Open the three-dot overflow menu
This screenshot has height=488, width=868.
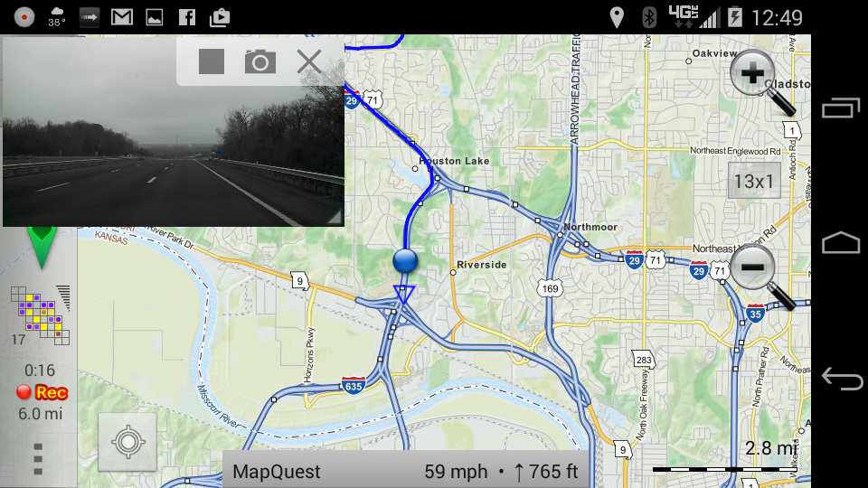[x=38, y=459]
